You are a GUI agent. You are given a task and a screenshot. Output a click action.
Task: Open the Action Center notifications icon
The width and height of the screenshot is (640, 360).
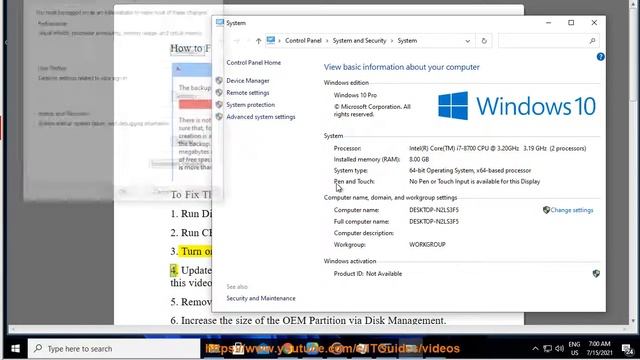(x=627, y=349)
